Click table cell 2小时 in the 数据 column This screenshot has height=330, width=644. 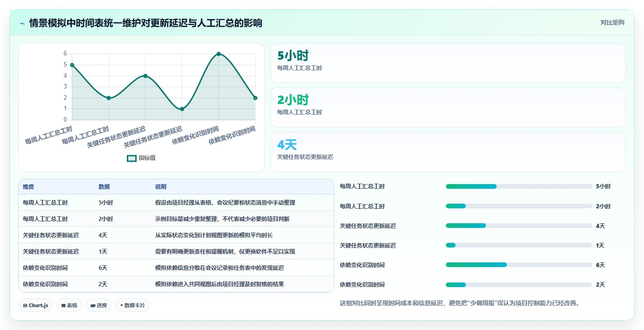[105, 219]
